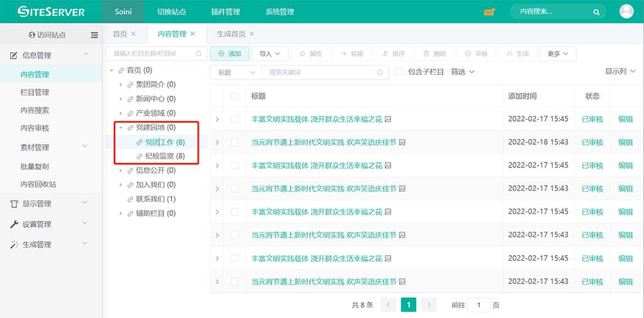This screenshot has height=318, width=644.
Task: Collapse the 党建园地 tree node
Action: point(121,128)
